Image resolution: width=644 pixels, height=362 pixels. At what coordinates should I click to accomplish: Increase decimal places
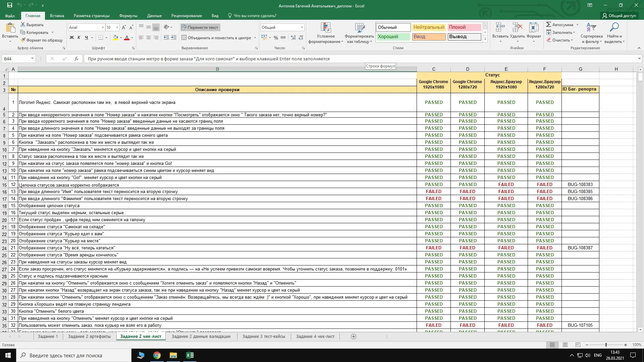click(x=293, y=38)
